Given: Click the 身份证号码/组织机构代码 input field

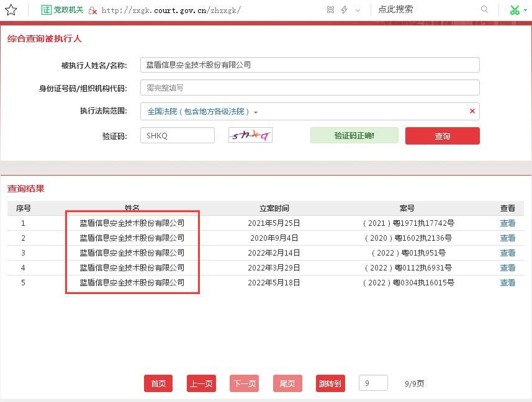Looking at the screenshot, I should 310,88.
